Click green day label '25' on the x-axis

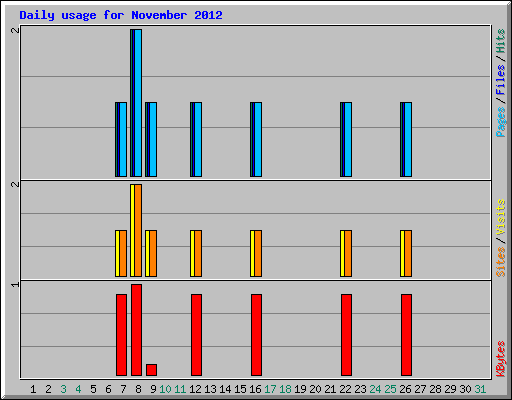click(x=390, y=389)
